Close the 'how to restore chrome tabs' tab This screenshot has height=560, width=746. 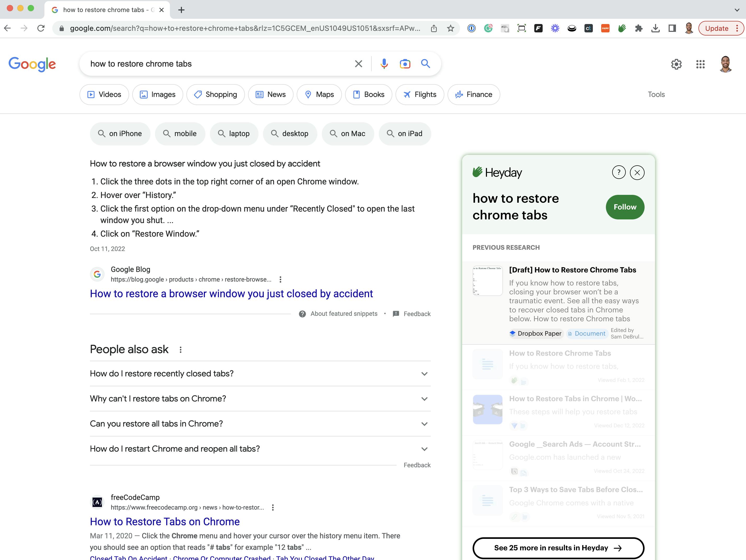(162, 10)
